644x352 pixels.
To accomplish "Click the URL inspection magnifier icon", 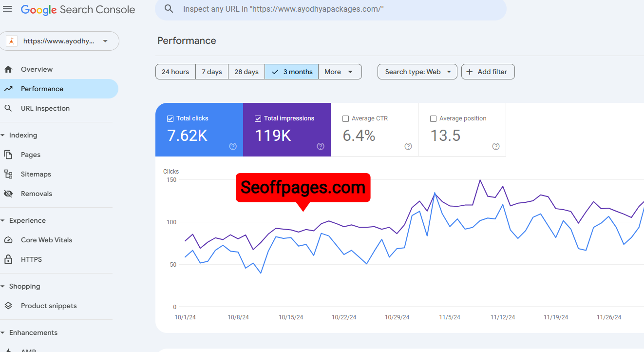I will click(x=8, y=108).
